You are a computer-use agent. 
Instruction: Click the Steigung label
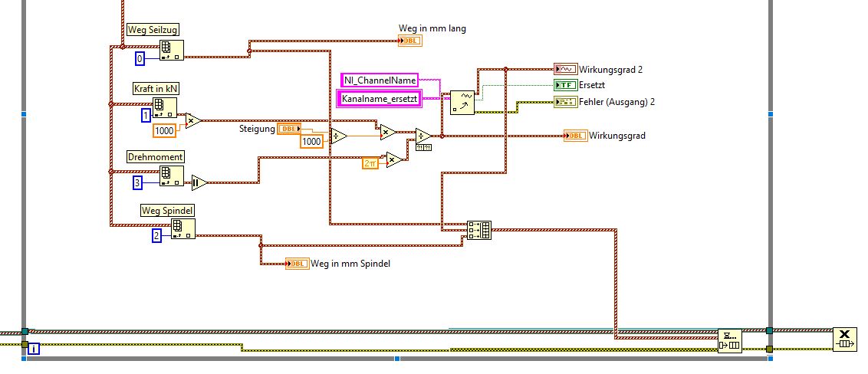point(257,129)
